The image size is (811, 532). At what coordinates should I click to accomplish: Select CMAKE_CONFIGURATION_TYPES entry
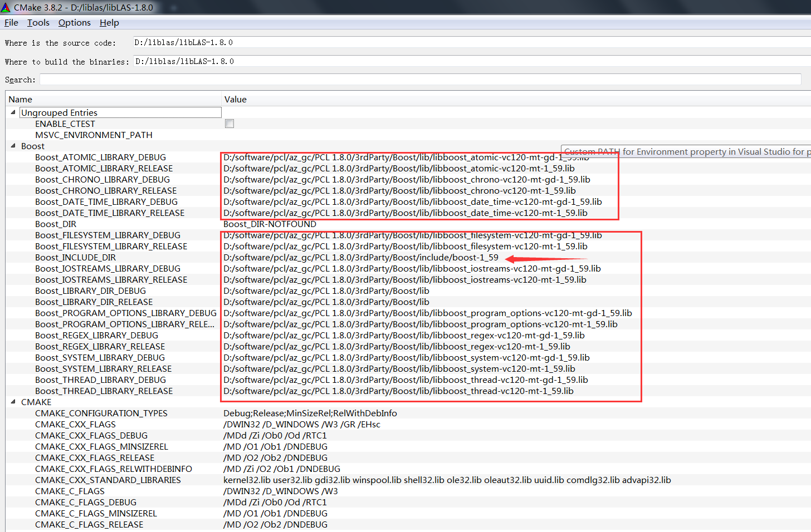(x=101, y=413)
